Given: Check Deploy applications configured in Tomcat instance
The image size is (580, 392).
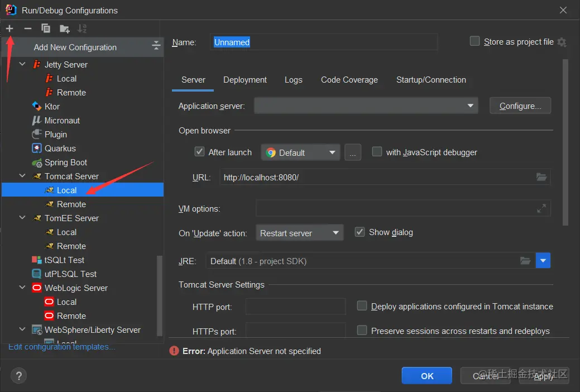Looking at the screenshot, I should click(362, 306).
